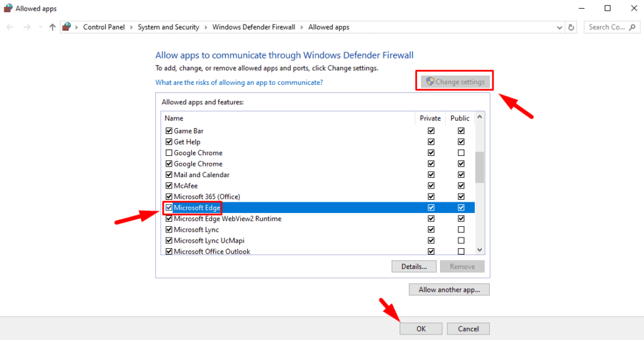The image size is (644, 340).
Task: Go to Control Panel breadcrumb
Action: [104, 27]
